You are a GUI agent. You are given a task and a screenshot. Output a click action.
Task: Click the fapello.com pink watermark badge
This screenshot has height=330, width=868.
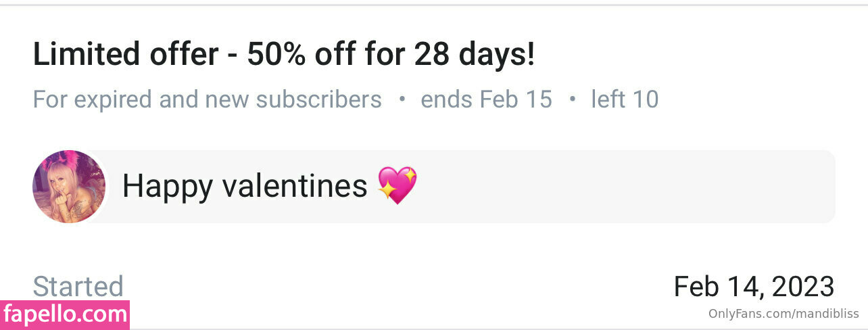click(x=65, y=314)
